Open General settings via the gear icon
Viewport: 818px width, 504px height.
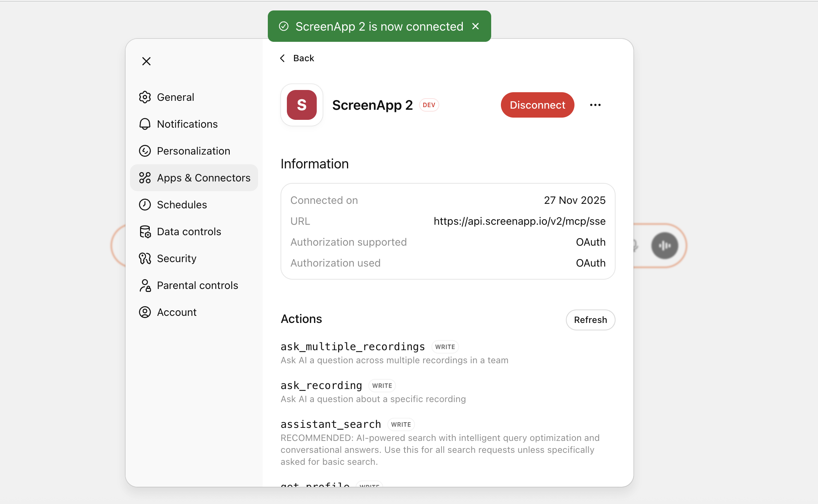tap(145, 97)
